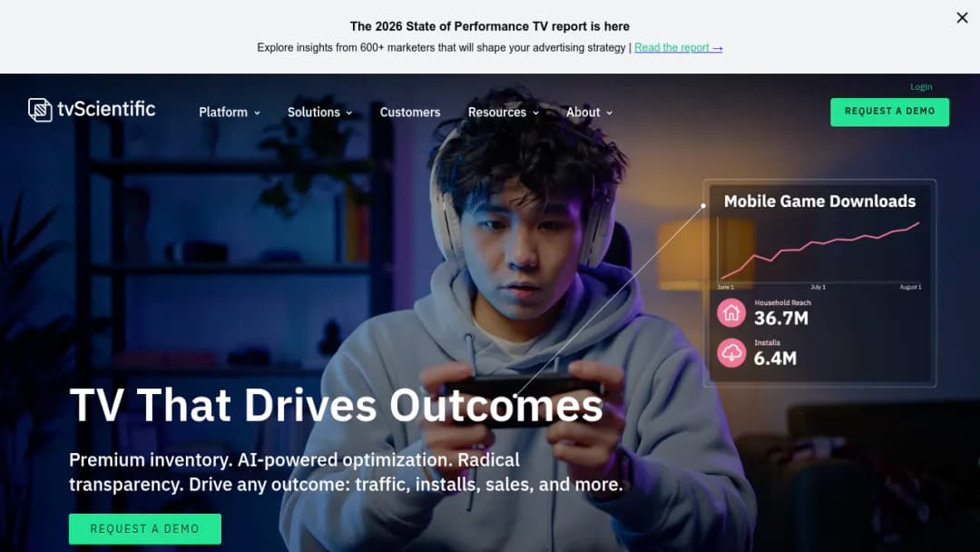The width and height of the screenshot is (980, 552).
Task: Click the tvScientific wordmark text
Action: pyautogui.click(x=106, y=109)
